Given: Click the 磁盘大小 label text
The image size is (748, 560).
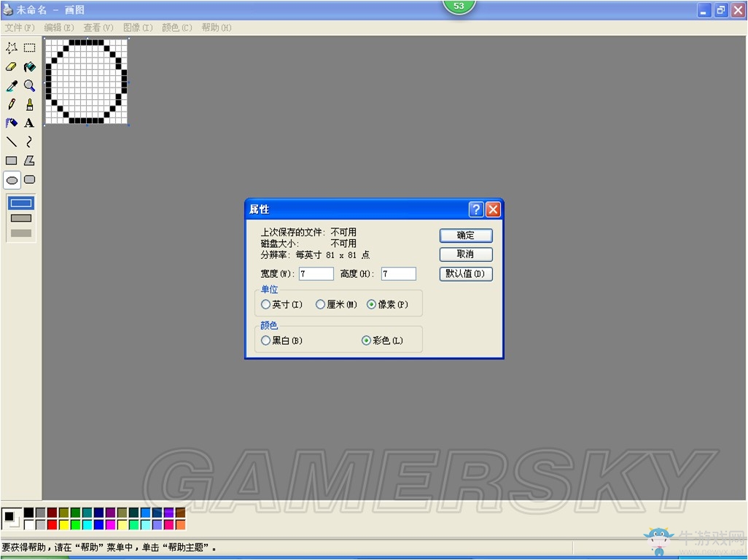Looking at the screenshot, I should (x=280, y=244).
